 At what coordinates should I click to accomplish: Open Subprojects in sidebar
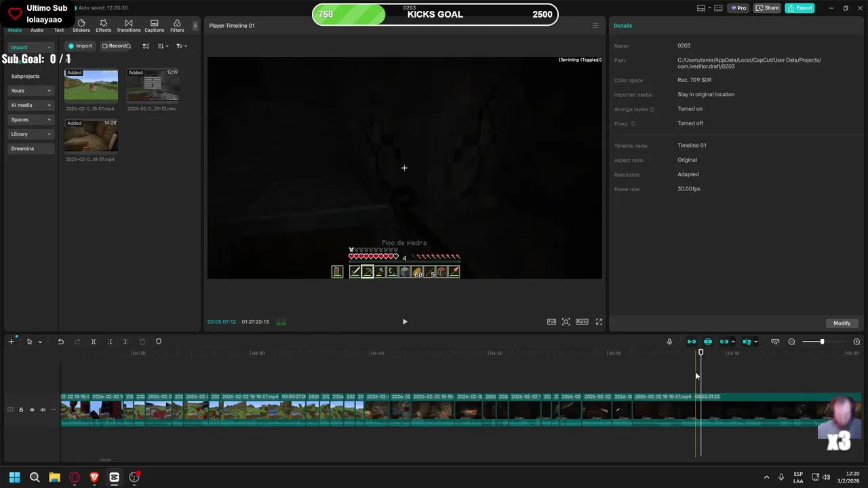pos(25,76)
